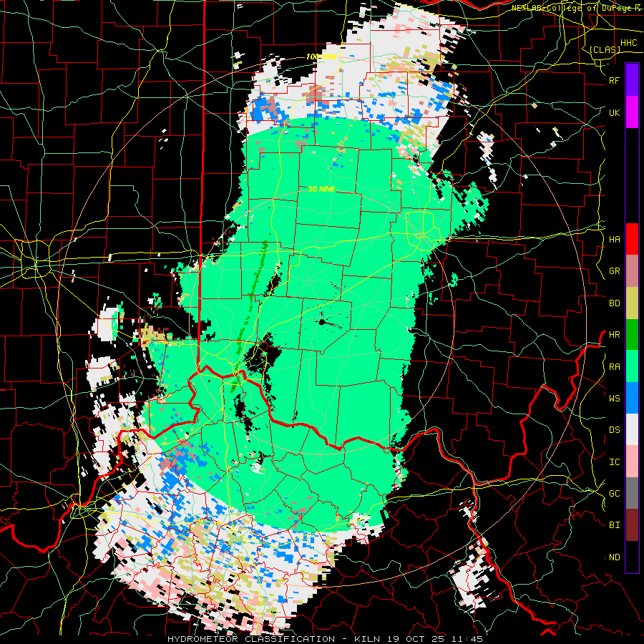
Task: Click the "RA" legend label
Action: pos(615,367)
